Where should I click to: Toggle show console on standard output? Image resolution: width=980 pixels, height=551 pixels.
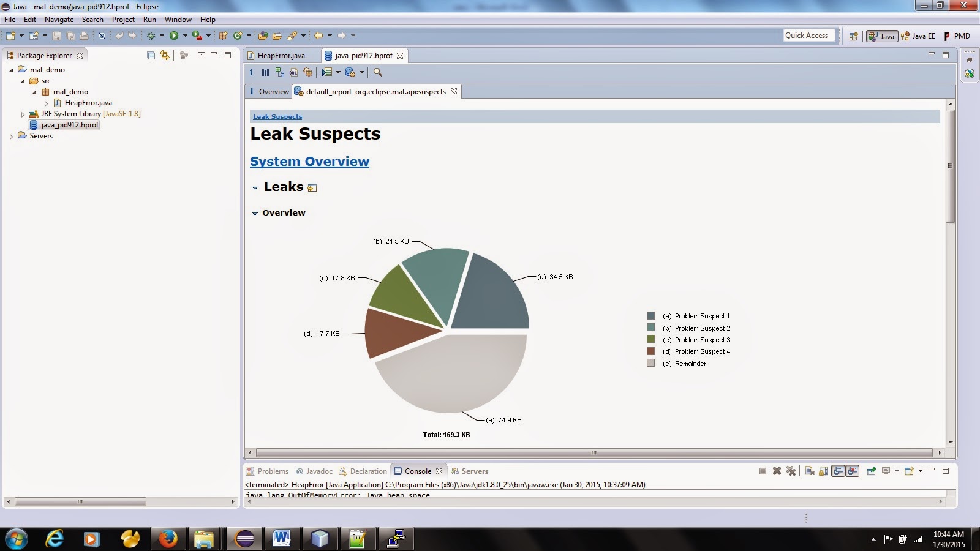point(838,471)
